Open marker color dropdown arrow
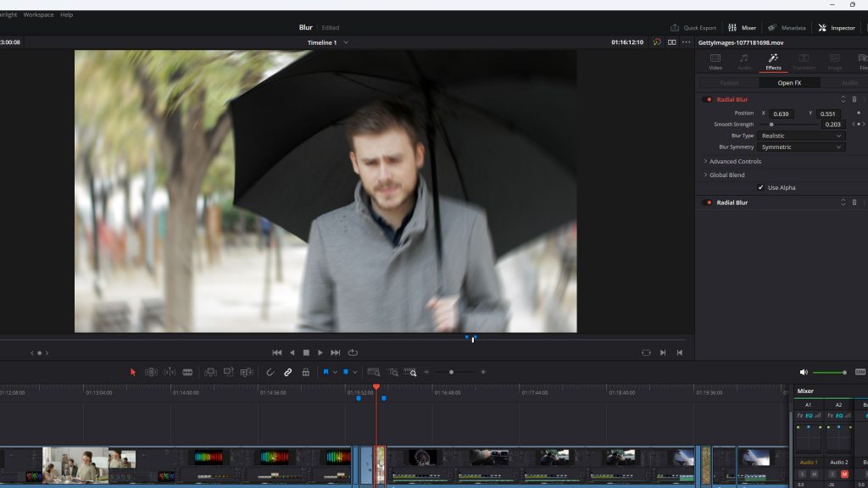This screenshot has width=868, height=488. 355,373
